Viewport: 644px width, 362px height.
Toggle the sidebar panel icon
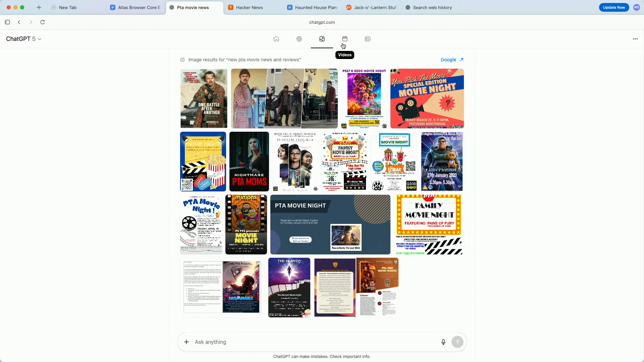point(7,22)
